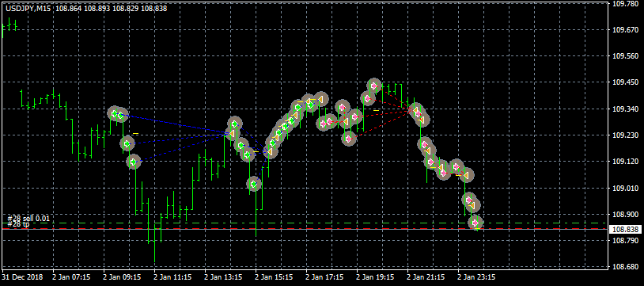Click the '2 Jan 07:15' time label
Image resolution: width=644 pixels, height=286 pixels.
pos(71,277)
